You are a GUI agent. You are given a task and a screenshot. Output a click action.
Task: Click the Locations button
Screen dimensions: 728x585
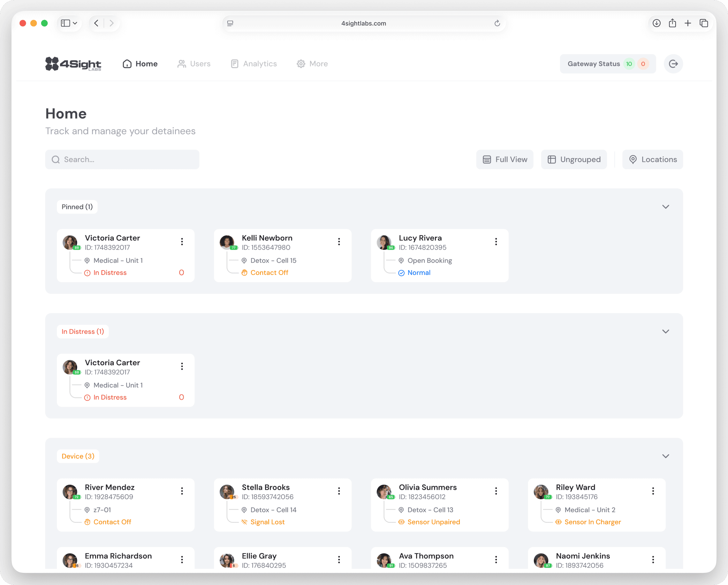tap(652, 159)
